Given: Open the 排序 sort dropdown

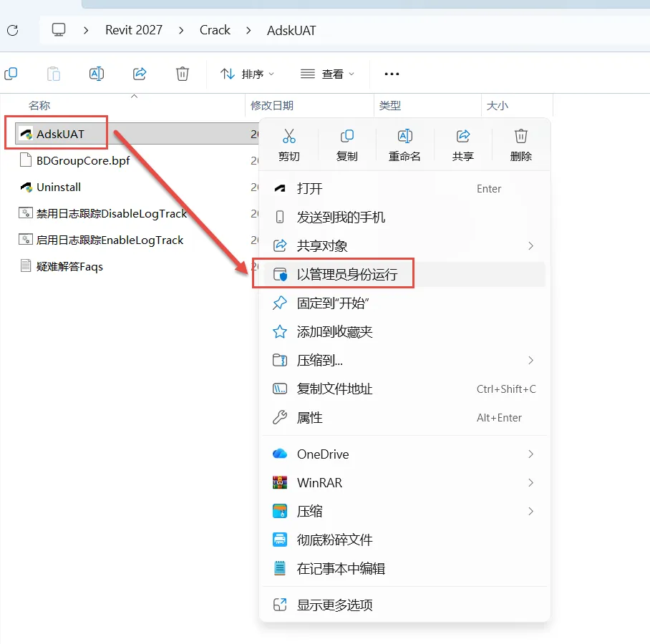Looking at the screenshot, I should [x=247, y=74].
